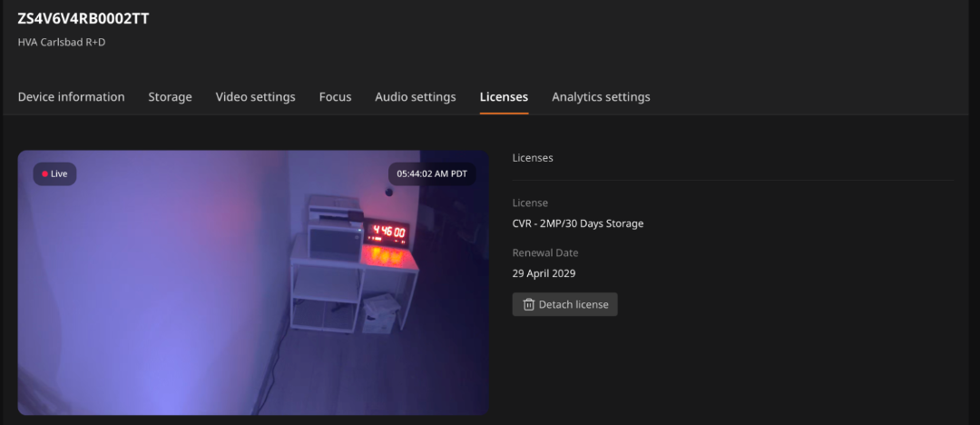This screenshot has height=425, width=980.
Task: Select the Licenses tab
Action: click(x=504, y=97)
